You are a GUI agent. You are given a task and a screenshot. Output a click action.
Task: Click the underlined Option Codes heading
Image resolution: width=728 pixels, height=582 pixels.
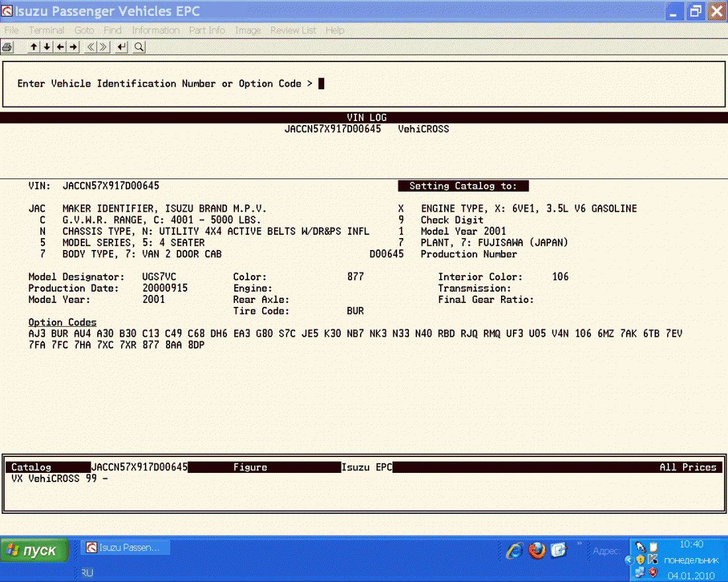[62, 322]
